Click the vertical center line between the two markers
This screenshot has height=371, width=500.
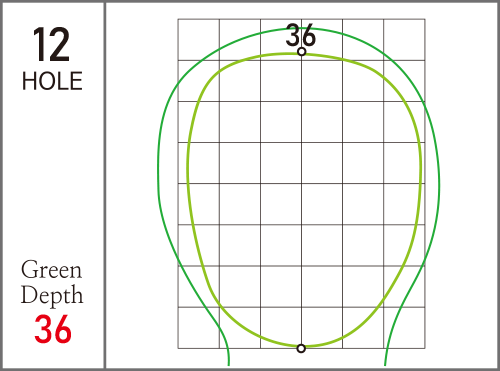(302, 200)
